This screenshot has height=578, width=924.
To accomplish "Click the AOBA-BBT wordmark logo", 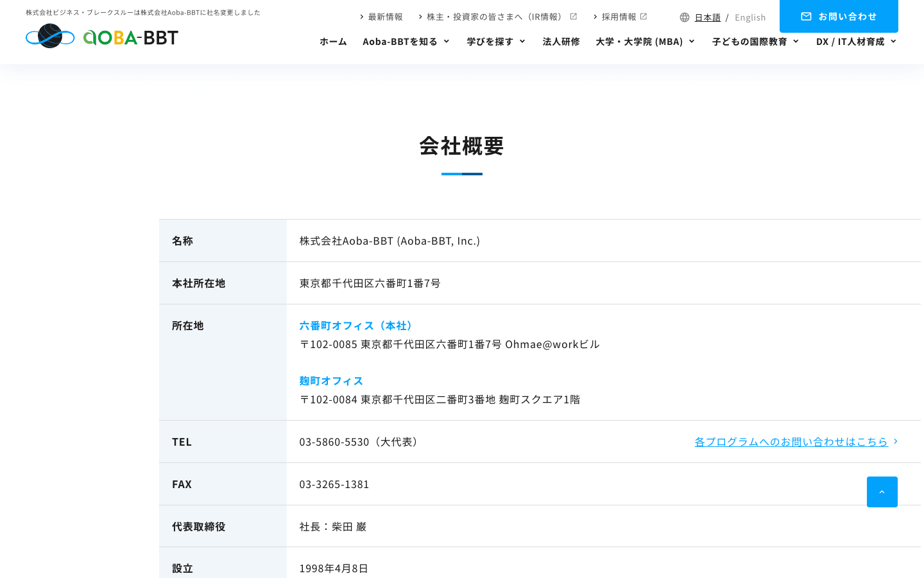I will coord(131,38).
